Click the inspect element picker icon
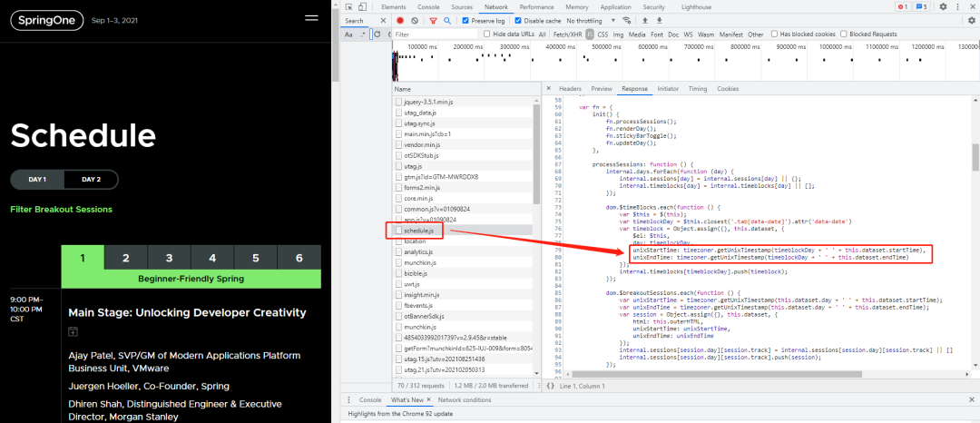Image resolution: width=980 pixels, height=423 pixels. point(348,7)
